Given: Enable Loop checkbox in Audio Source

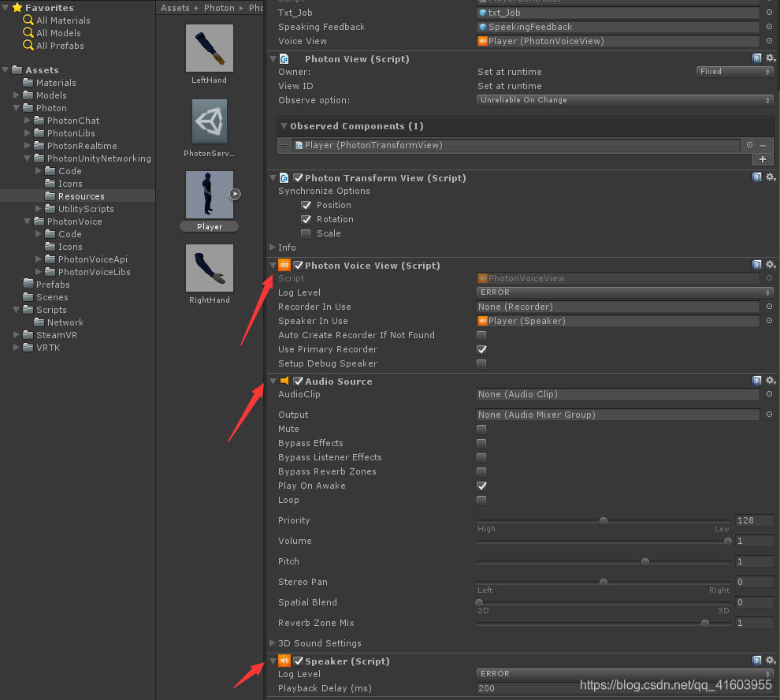Looking at the screenshot, I should click(481, 500).
